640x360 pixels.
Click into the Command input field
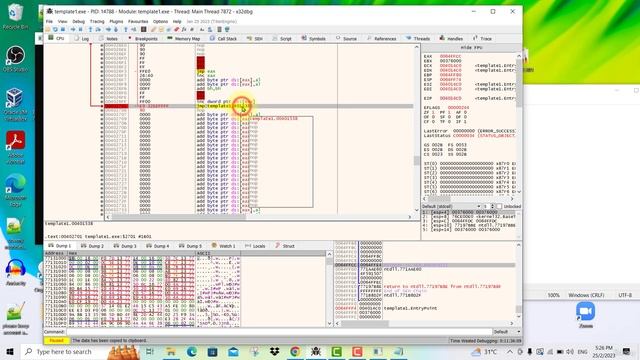(x=278, y=332)
